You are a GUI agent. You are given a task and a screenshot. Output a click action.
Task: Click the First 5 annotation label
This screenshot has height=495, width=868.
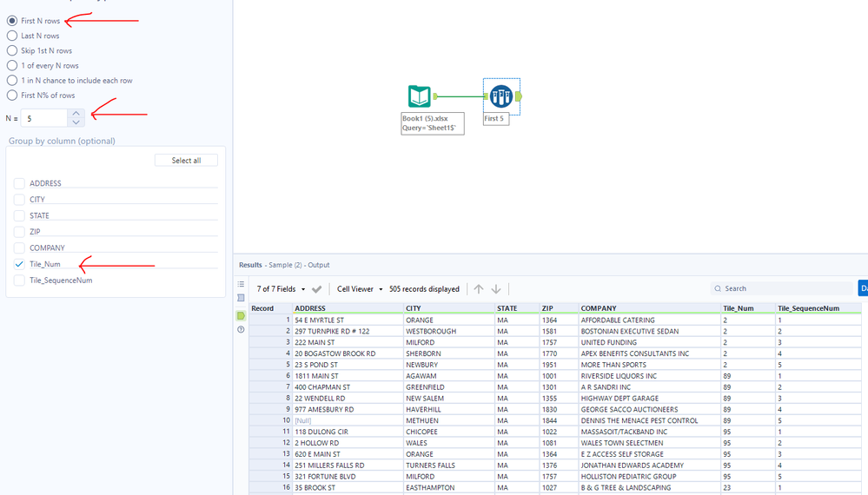tap(495, 118)
